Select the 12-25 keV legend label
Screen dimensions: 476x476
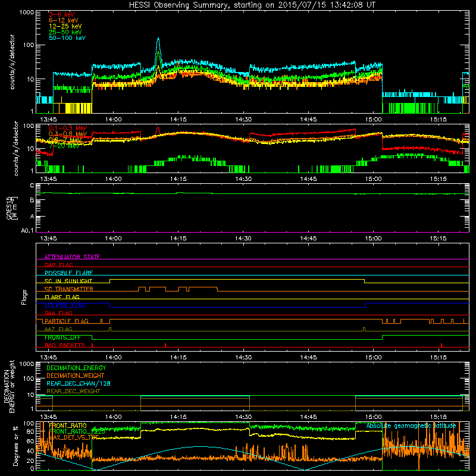[65, 26]
